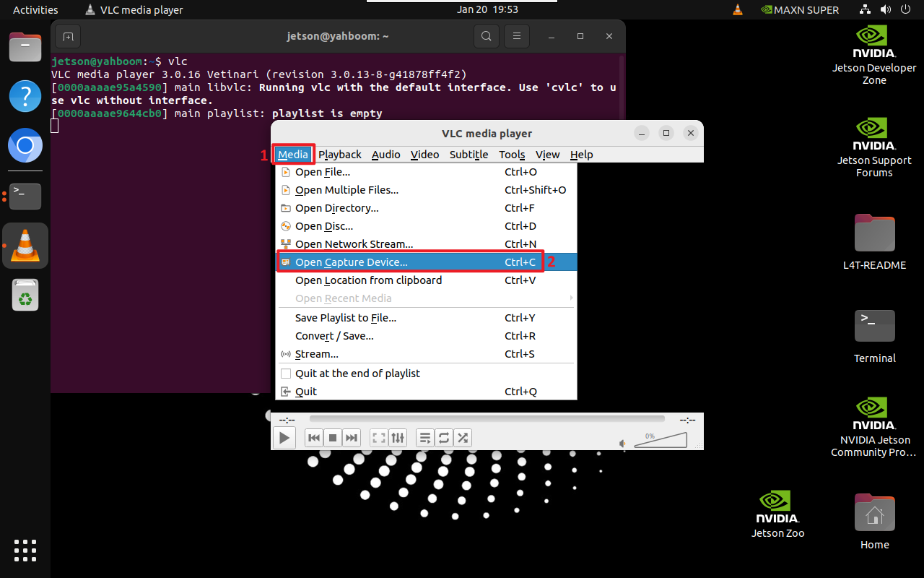
Task: Open NVIDIA Jetson Community Projects shortcut
Action: [874, 426]
